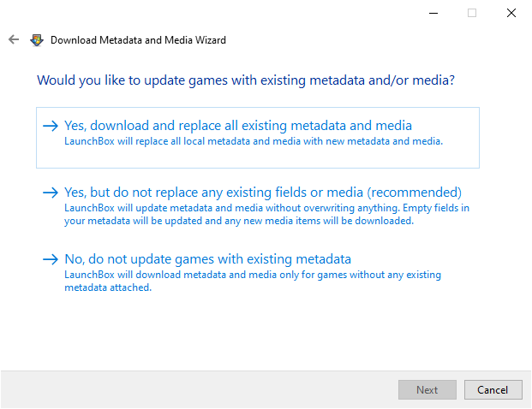The width and height of the screenshot is (532, 409).
Task: Choose Yes, download and replace all existing metadata
Action: click(238, 126)
